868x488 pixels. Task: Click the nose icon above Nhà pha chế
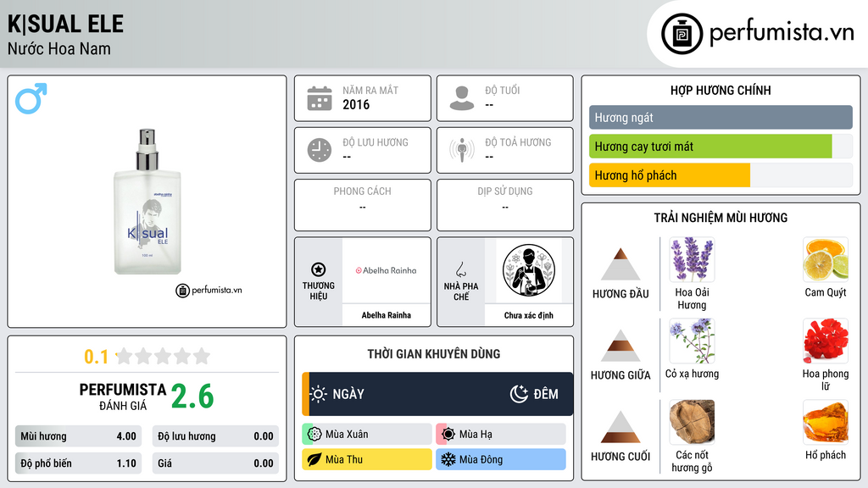point(460,269)
